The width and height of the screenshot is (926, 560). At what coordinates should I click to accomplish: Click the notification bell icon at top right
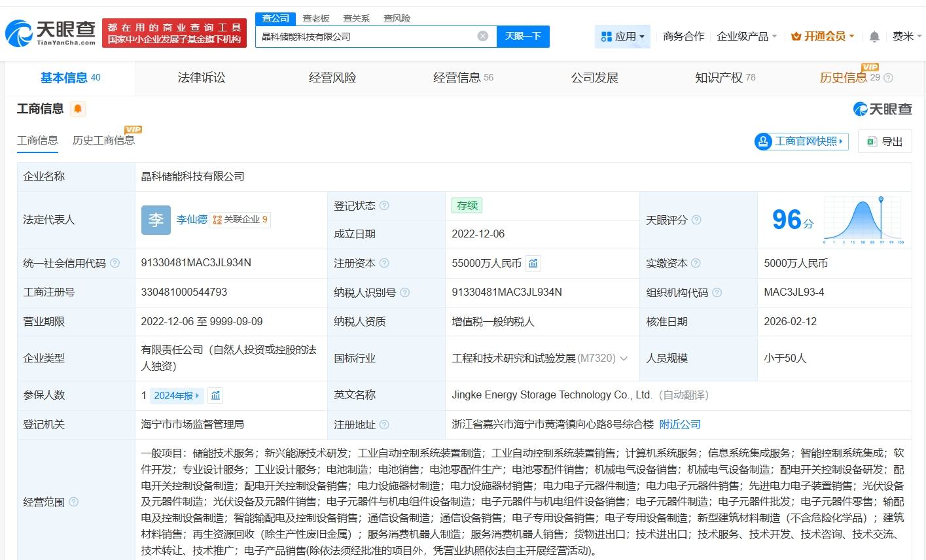(874, 37)
